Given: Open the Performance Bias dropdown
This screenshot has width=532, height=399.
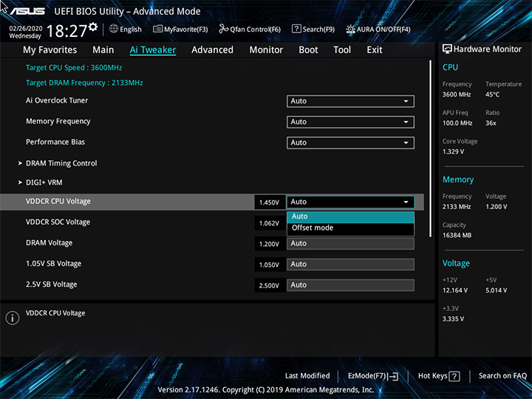Looking at the screenshot, I should pos(350,143).
